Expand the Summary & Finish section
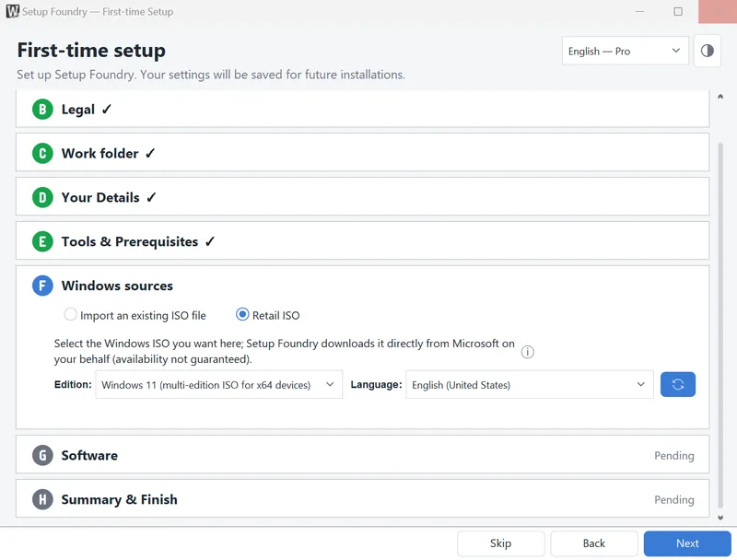 click(362, 498)
